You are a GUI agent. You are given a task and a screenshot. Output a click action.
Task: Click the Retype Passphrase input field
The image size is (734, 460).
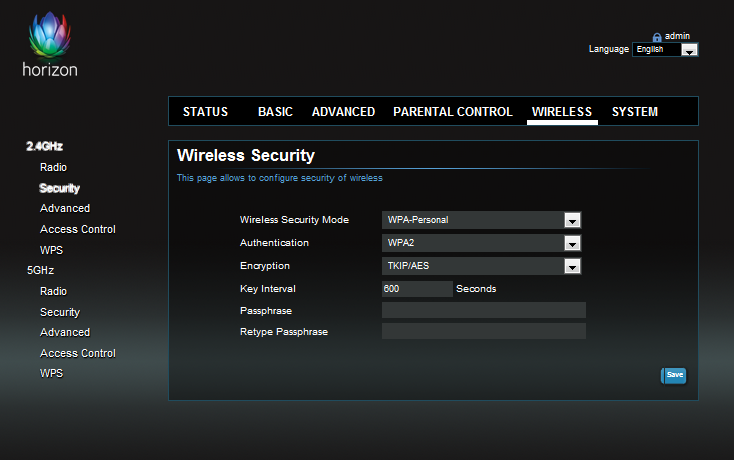[484, 331]
